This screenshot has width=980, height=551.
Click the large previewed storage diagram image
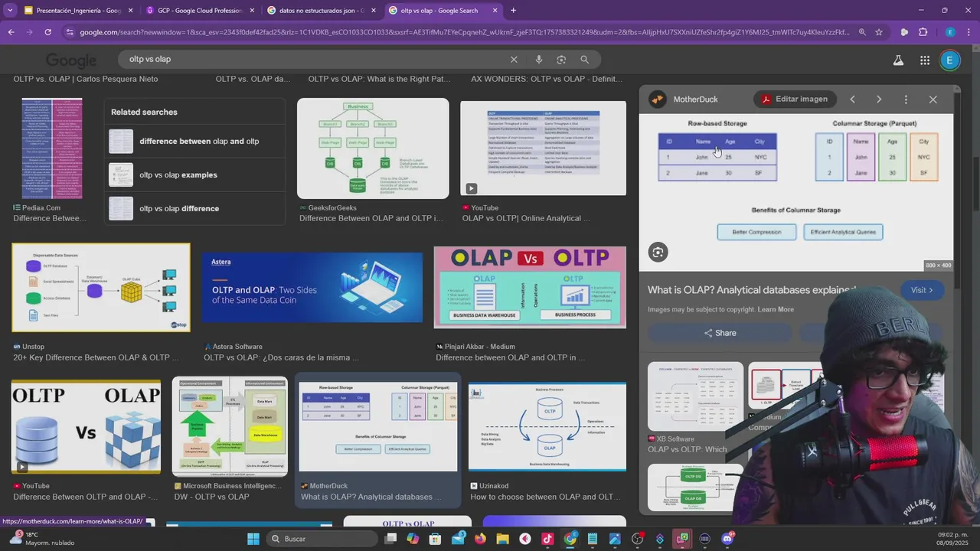tap(796, 192)
